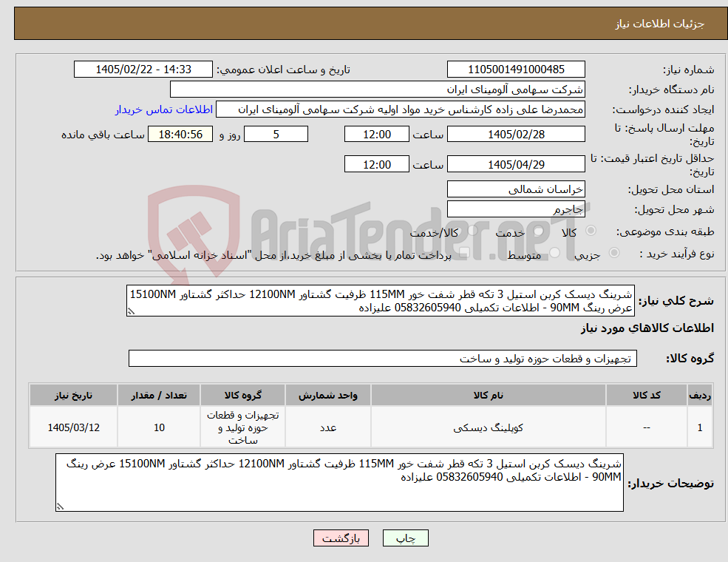
Task: Click the announcement date field 1405/02/22 - 14:33
Action: [143, 70]
